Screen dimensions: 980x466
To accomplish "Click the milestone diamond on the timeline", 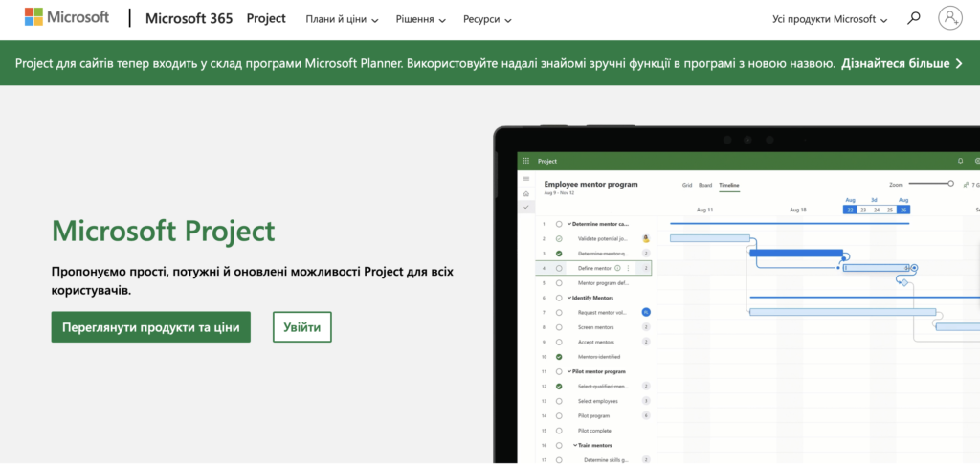I will click(x=903, y=283).
